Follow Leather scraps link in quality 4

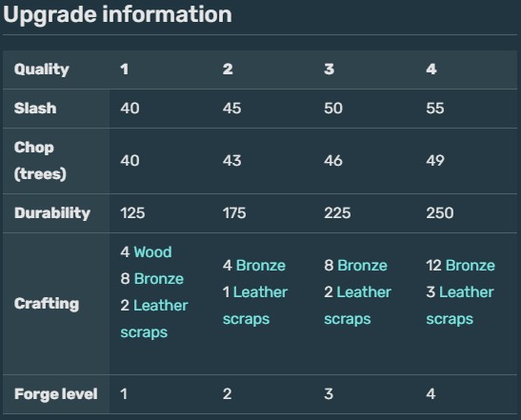click(x=460, y=306)
